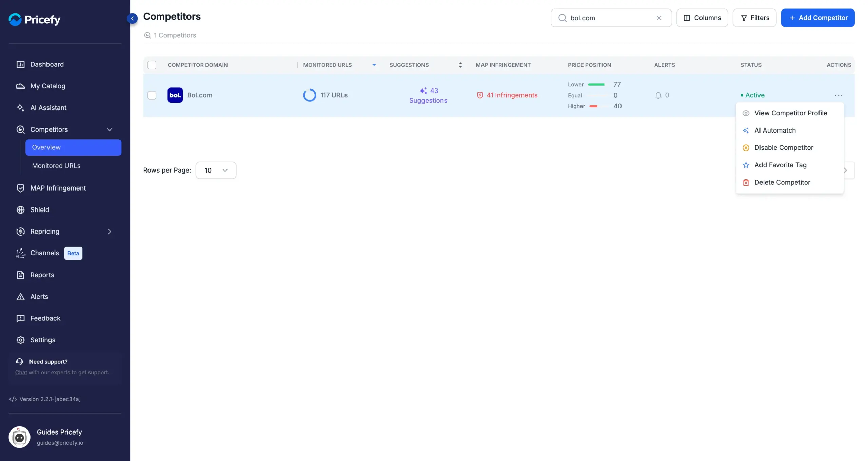Click the Alerts column header
The width and height of the screenshot is (868, 461).
pos(665,65)
